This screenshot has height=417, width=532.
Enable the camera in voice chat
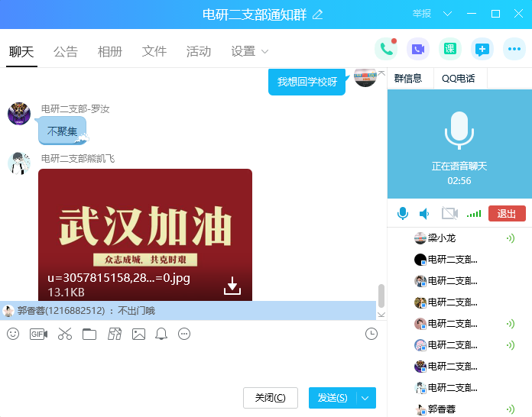(x=449, y=214)
